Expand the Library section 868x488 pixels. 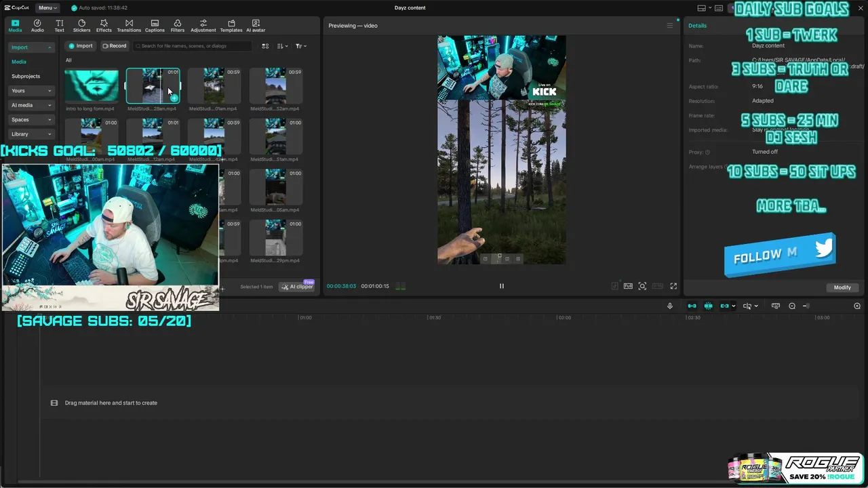(31, 134)
